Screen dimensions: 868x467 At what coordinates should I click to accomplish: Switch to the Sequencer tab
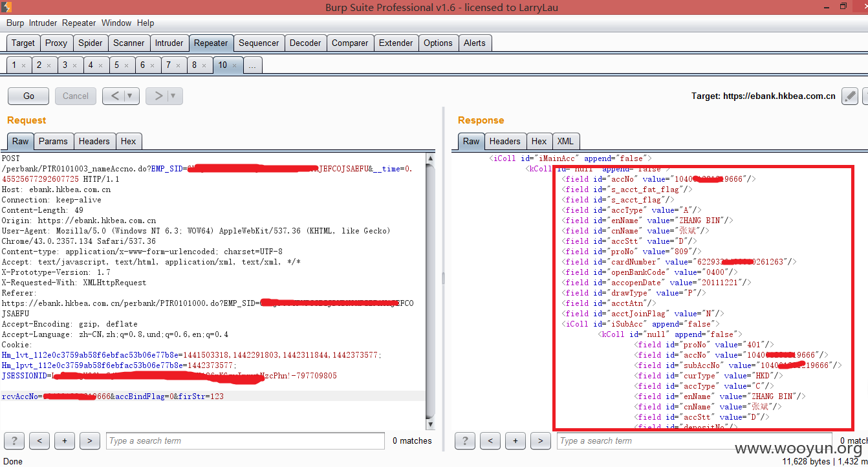click(x=259, y=43)
